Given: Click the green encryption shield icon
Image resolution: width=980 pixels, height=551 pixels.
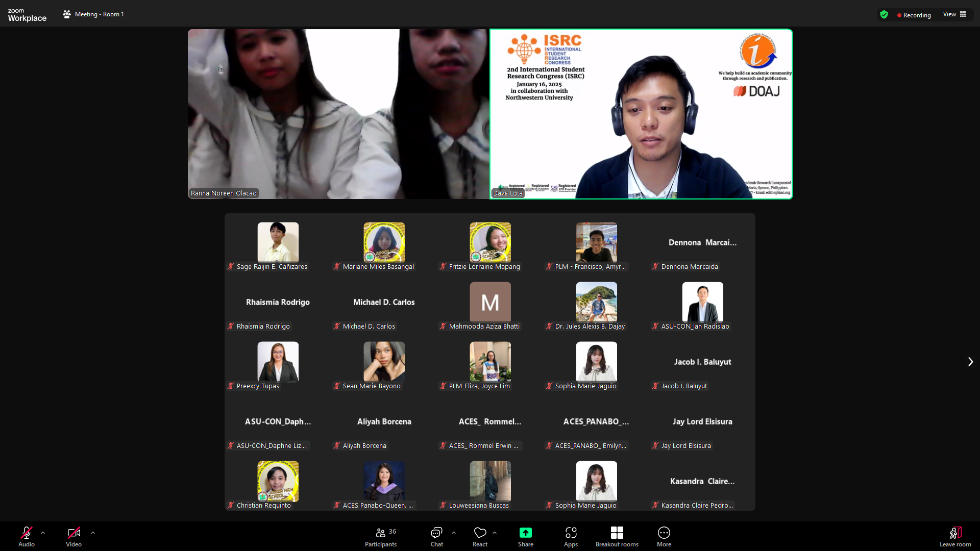Looking at the screenshot, I should coord(884,15).
